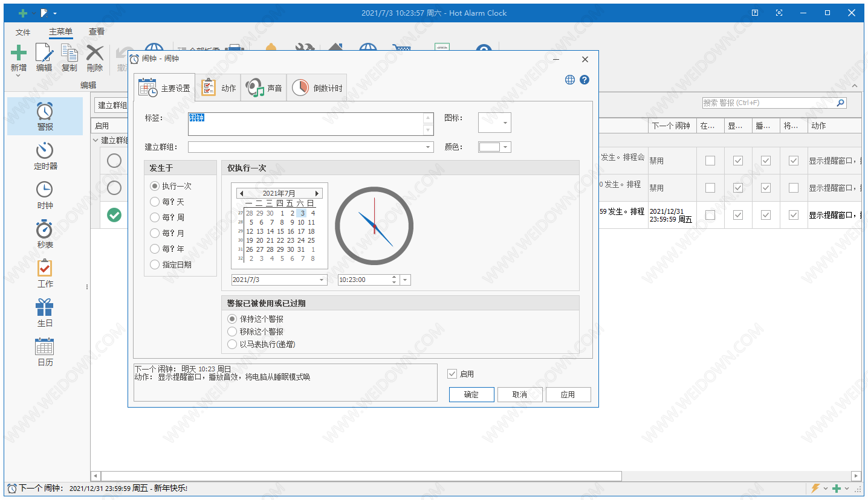Click the green plus icon in status bar
The height and width of the screenshot is (500, 868).
pyautogui.click(x=837, y=488)
